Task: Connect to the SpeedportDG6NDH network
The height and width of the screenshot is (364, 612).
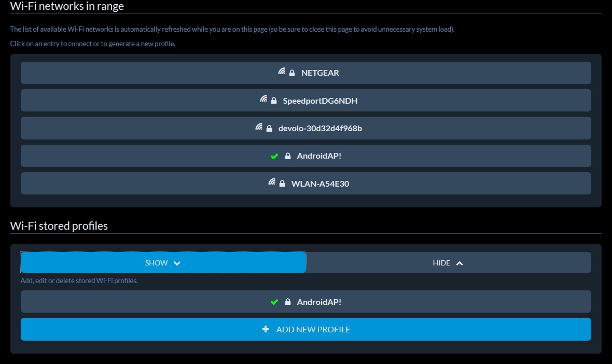Action: click(305, 101)
